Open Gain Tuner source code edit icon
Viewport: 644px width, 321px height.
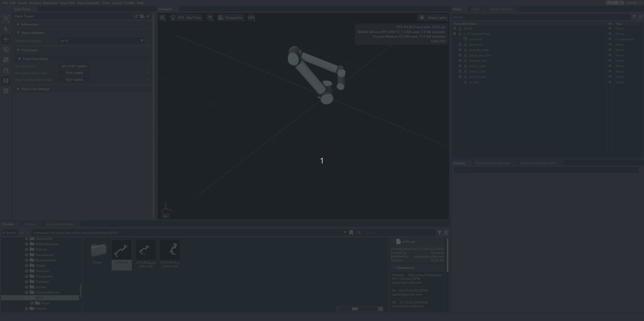click(136, 16)
